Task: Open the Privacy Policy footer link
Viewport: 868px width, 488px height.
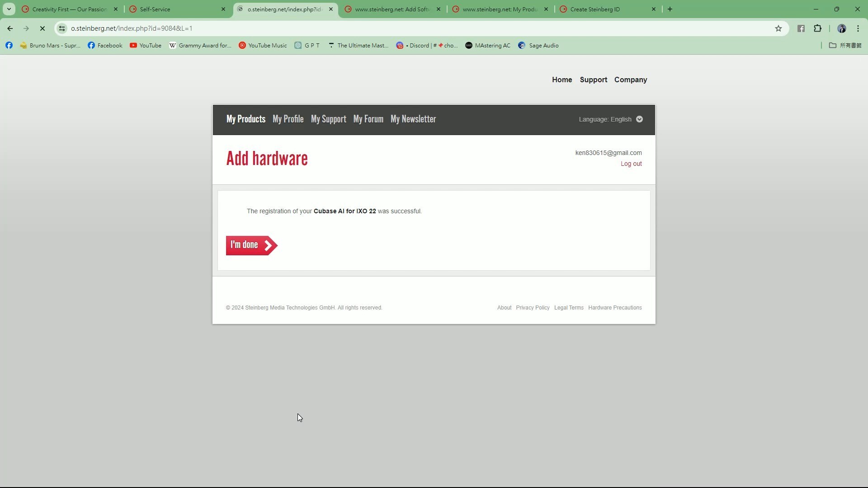Action: coord(533,308)
